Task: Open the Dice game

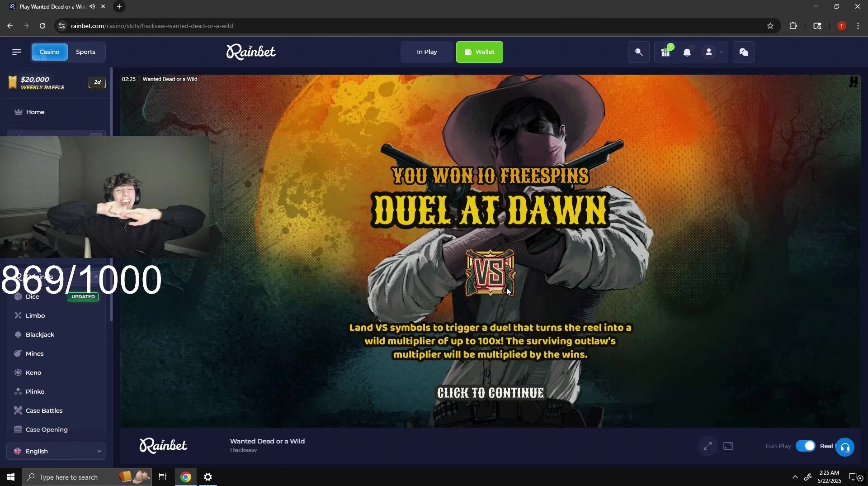Action: (33, 297)
